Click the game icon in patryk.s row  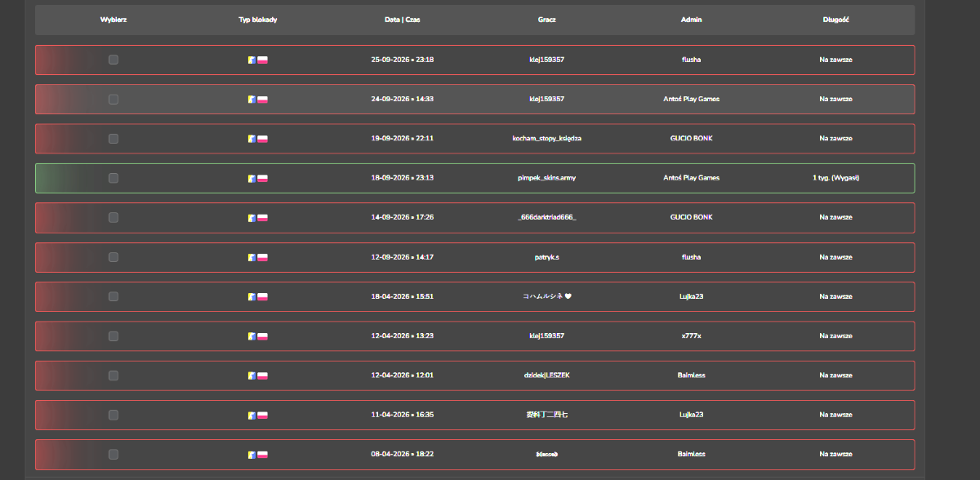[x=252, y=257]
